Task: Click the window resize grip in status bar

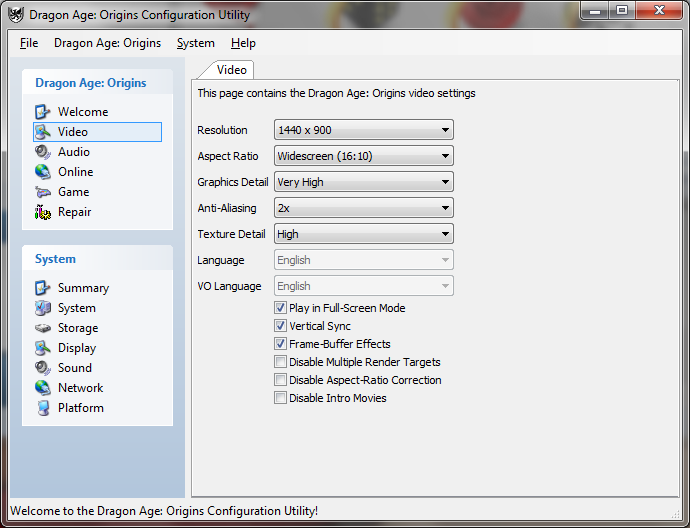Action: [x=675, y=513]
